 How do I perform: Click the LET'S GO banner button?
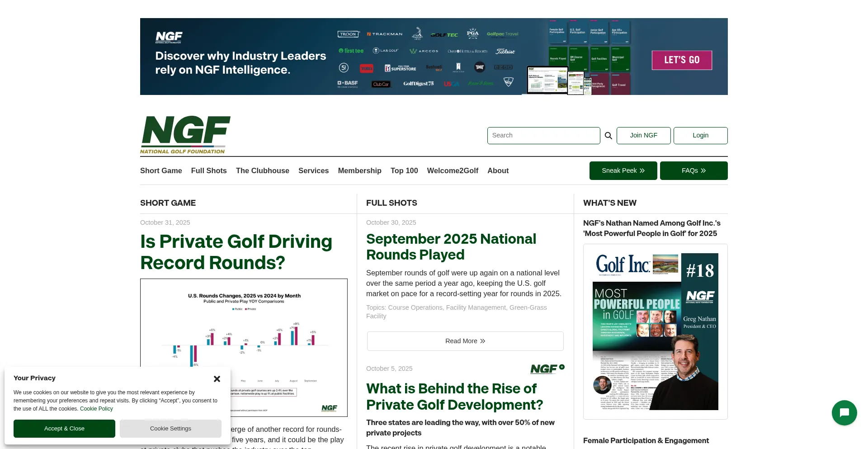(682, 60)
